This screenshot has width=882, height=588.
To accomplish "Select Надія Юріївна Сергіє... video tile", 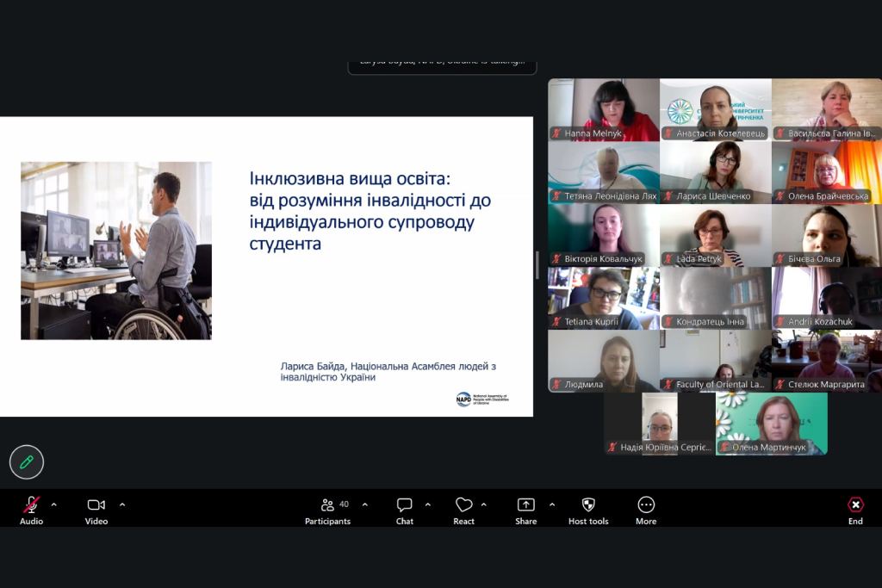I will click(659, 424).
